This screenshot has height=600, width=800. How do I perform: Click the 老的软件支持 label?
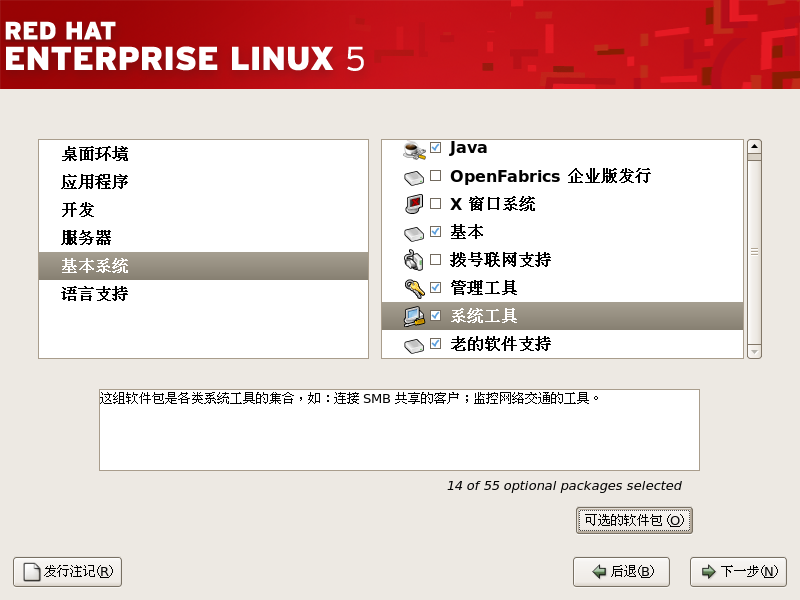pos(501,344)
